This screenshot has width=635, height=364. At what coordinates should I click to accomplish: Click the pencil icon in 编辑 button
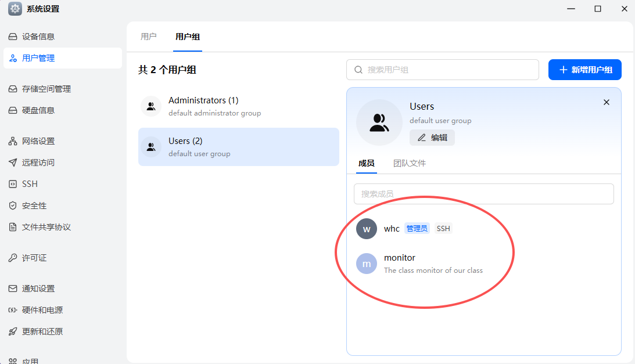point(422,138)
